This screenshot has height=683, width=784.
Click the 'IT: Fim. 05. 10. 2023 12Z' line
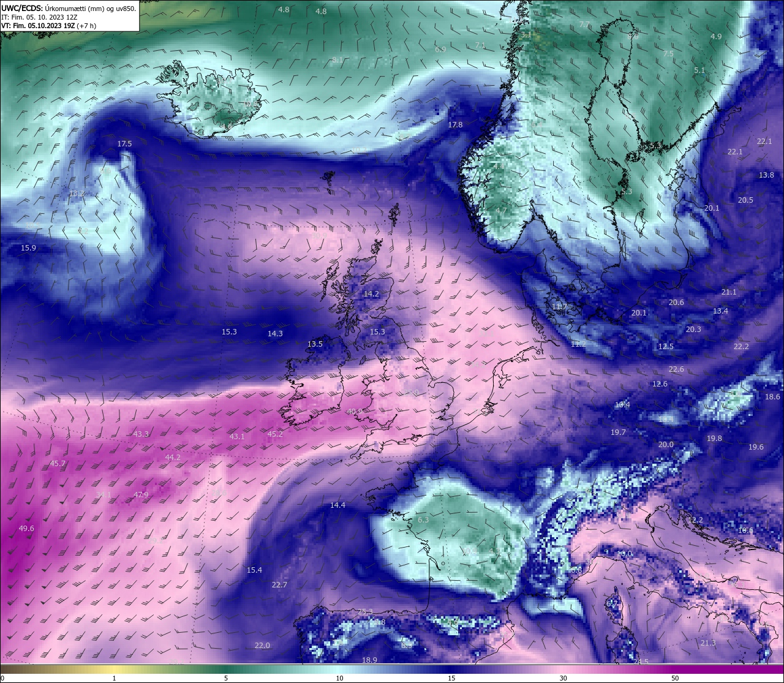[39, 17]
